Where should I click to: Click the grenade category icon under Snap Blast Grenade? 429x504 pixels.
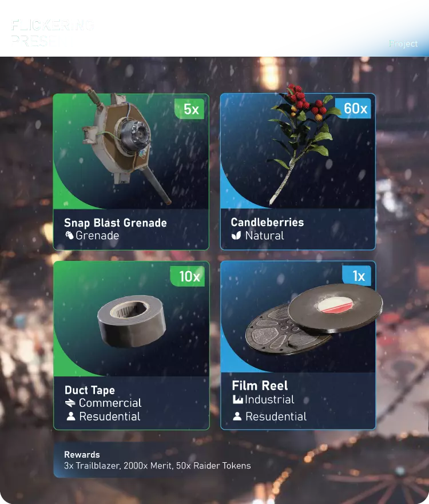(x=69, y=235)
